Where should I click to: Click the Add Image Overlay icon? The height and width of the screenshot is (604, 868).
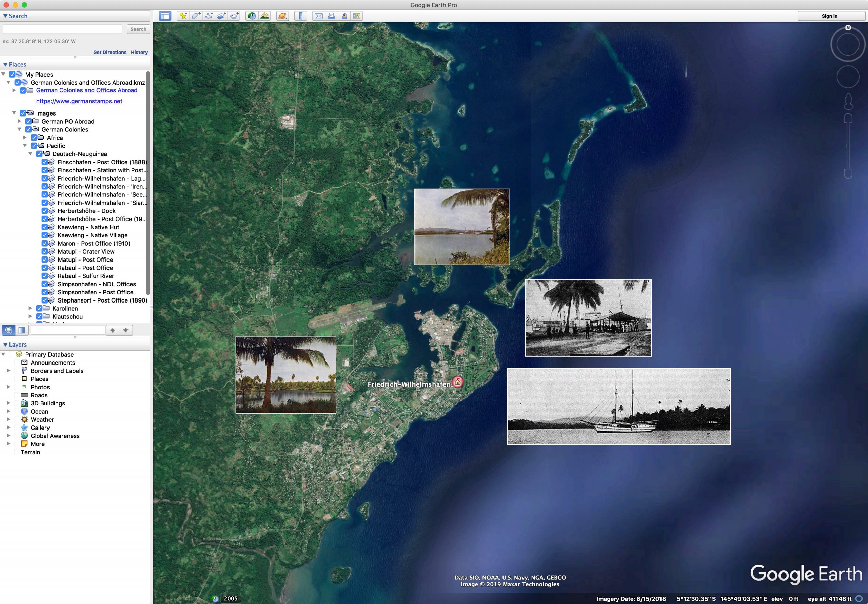coord(221,16)
